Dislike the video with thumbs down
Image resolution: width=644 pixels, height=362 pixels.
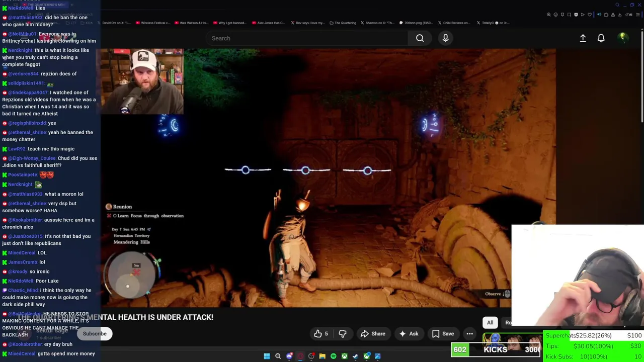point(343,334)
